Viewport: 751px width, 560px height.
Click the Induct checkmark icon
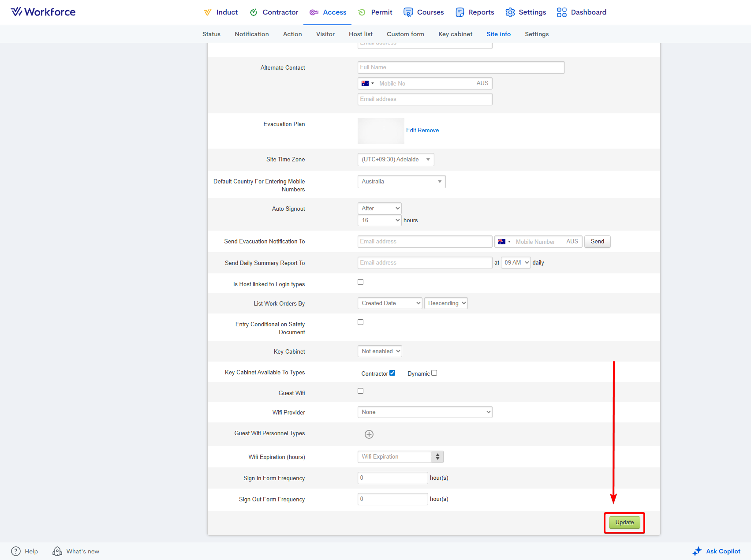click(207, 12)
